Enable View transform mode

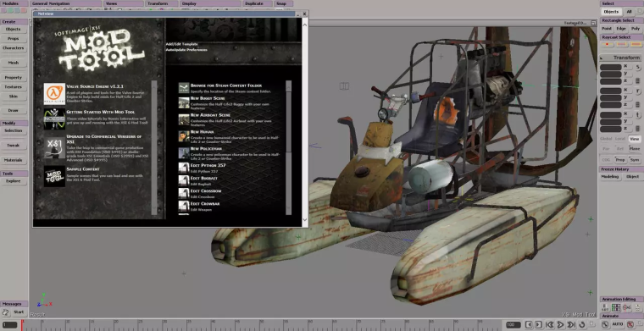635,139
